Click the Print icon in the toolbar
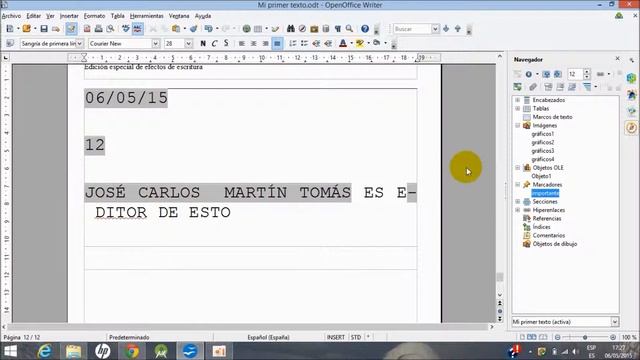Image resolution: width=640 pixels, height=360 pixels. 98,29
